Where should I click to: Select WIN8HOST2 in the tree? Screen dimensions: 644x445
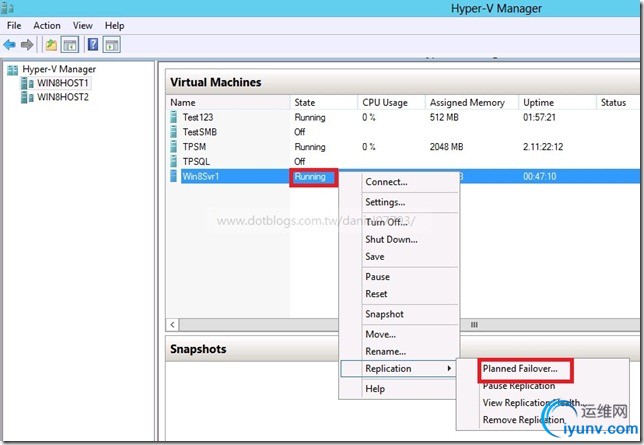click(63, 97)
